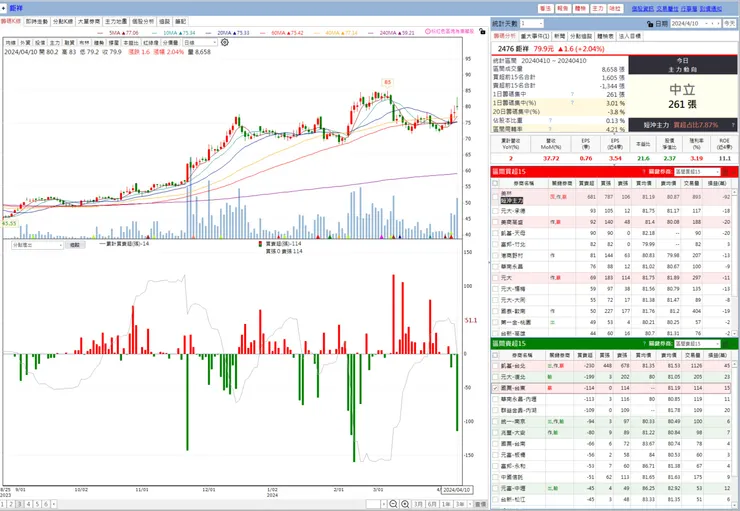Select page 4 in chart pager
740x511 pixels.
coord(28,504)
